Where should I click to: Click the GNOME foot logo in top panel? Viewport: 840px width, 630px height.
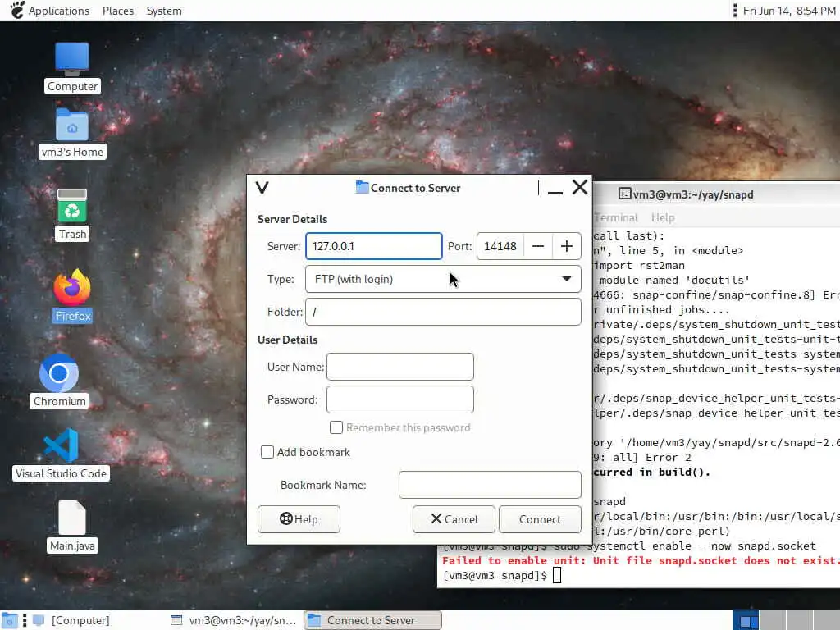pyautogui.click(x=16, y=10)
